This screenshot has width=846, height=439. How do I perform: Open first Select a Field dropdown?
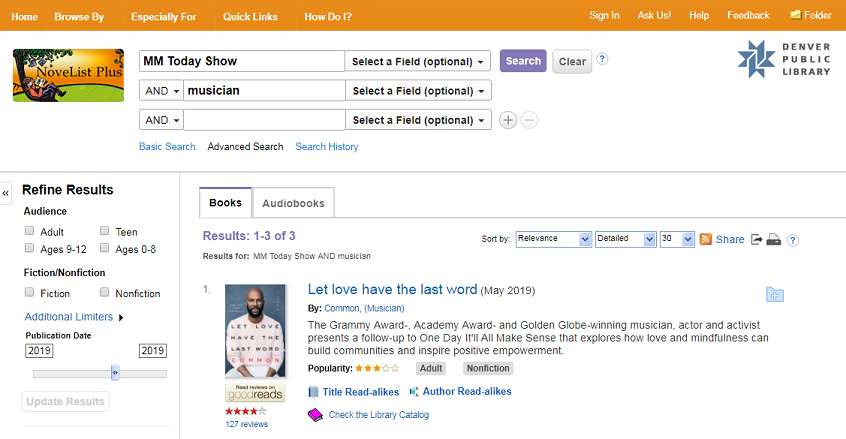[x=418, y=62]
